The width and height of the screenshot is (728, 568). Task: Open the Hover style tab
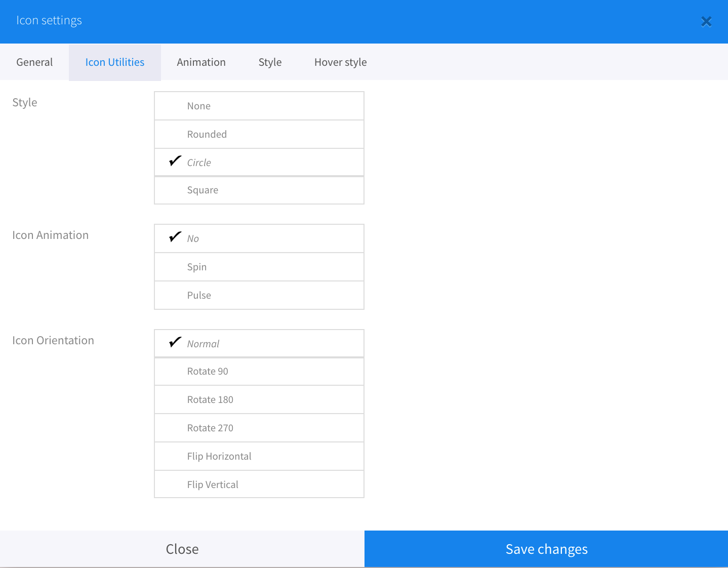point(341,62)
